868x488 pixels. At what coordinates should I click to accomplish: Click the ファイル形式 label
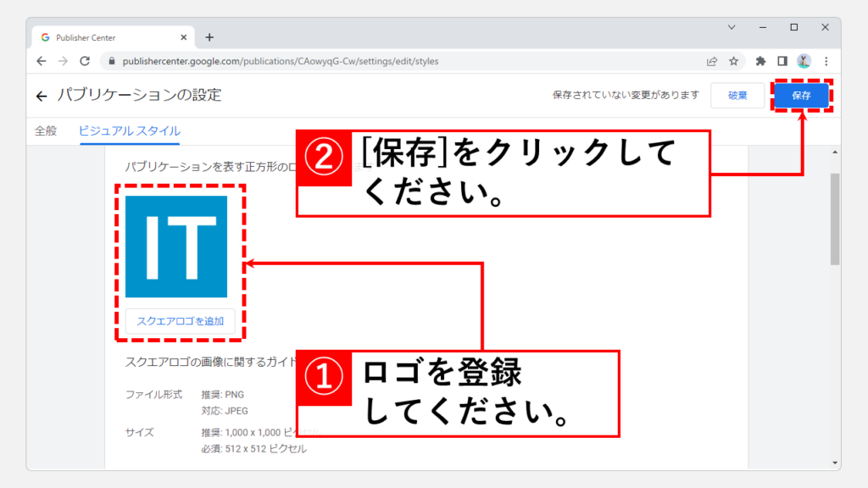pyautogui.click(x=153, y=395)
